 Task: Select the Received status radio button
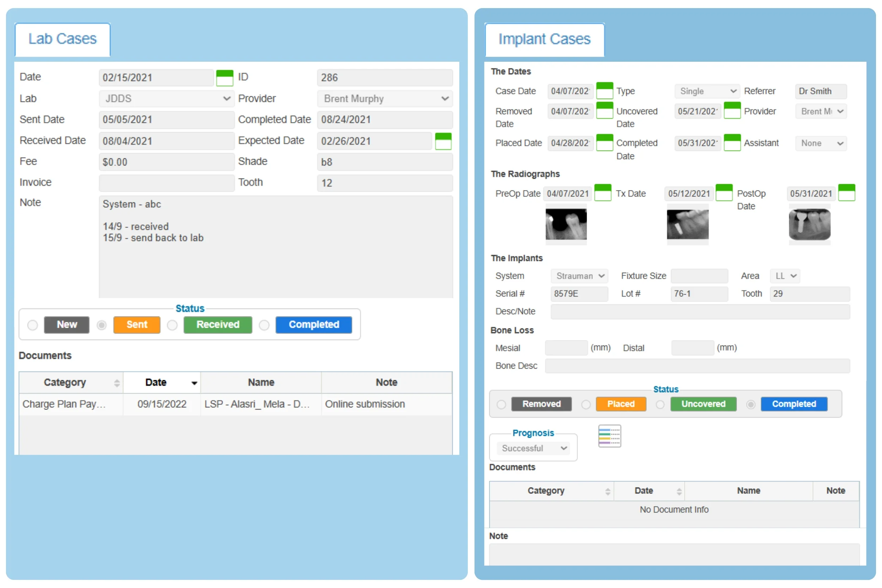(x=172, y=325)
